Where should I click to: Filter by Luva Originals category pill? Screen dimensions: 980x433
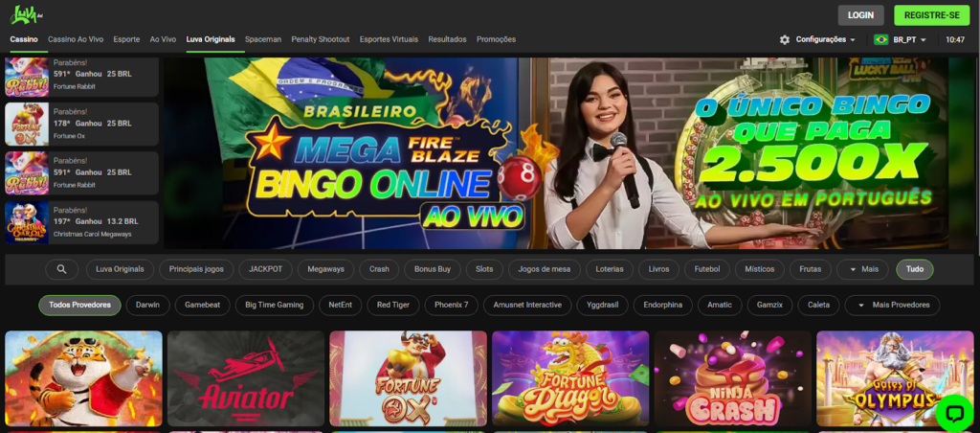tap(120, 269)
